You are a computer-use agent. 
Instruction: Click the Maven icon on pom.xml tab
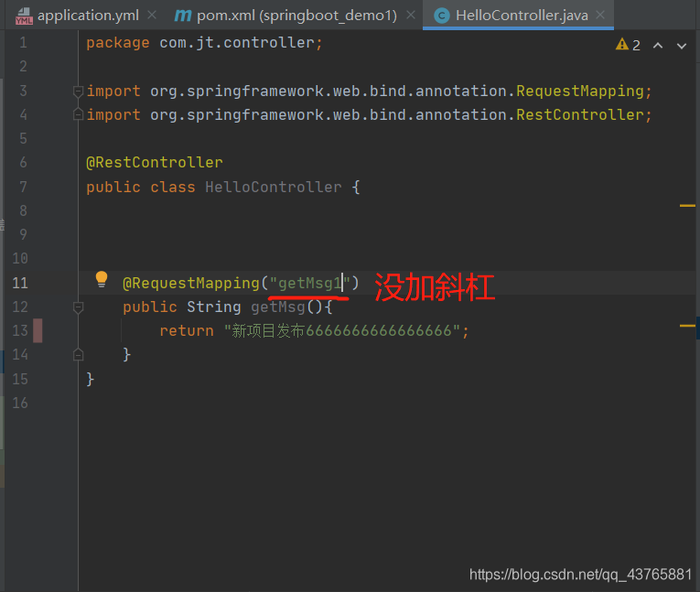click(183, 16)
